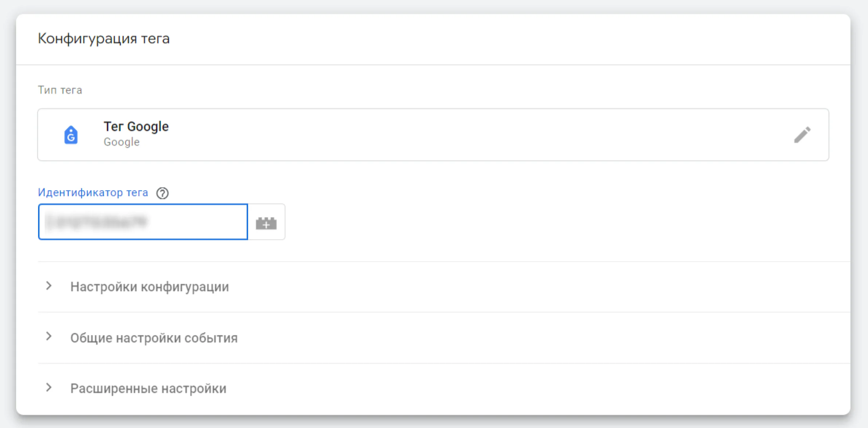Open the variable picker brick icon
The image size is (868, 428).
[266, 222]
